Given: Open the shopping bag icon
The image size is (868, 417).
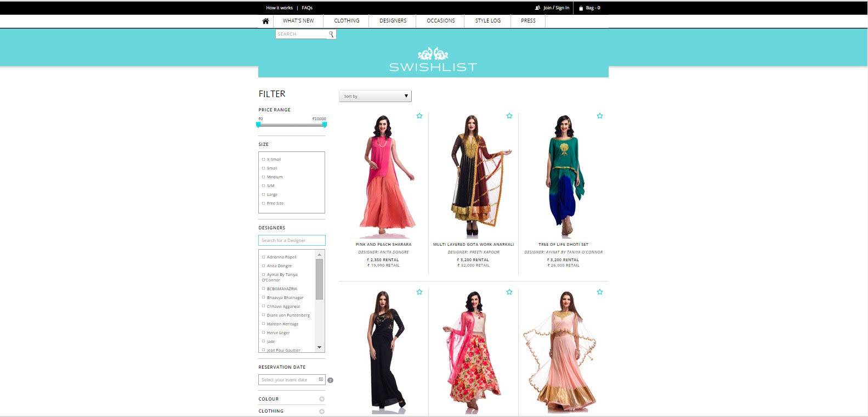Looking at the screenshot, I should pyautogui.click(x=581, y=8).
